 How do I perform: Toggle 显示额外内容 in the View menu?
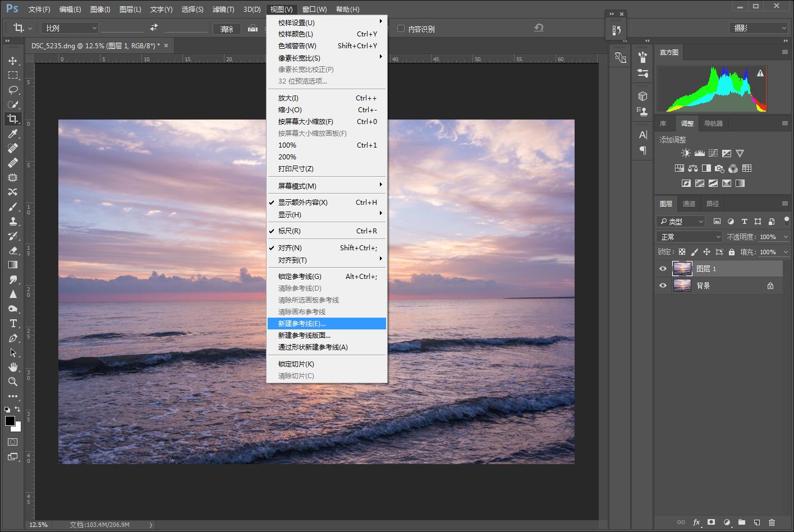pos(327,203)
